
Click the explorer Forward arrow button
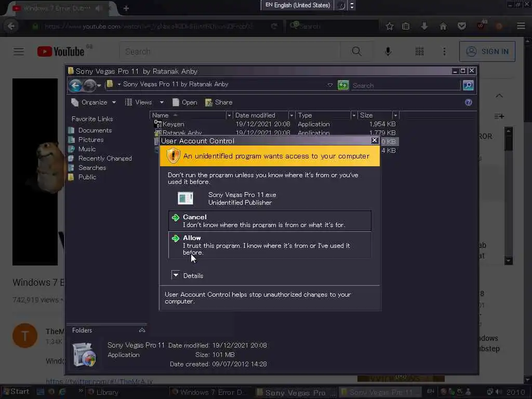(89, 85)
